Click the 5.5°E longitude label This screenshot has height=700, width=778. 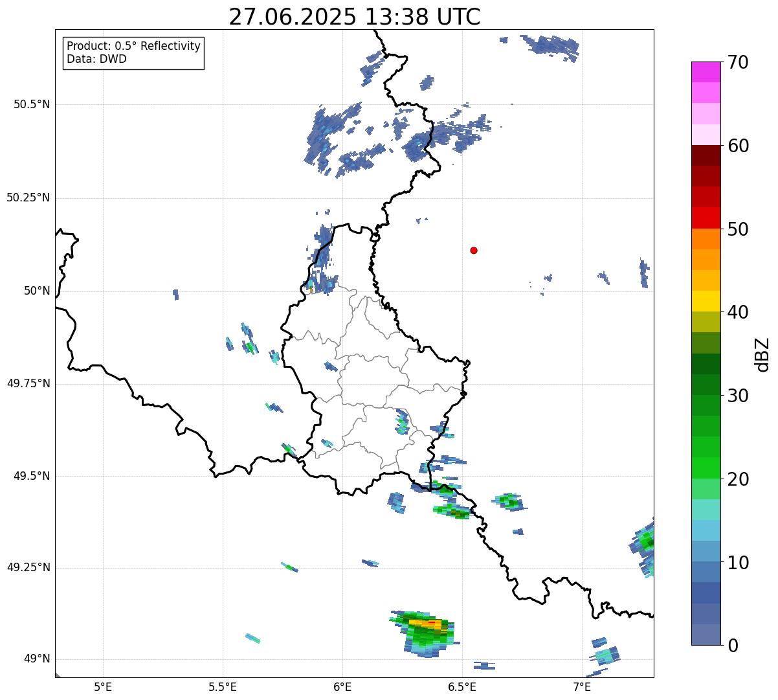223,686
